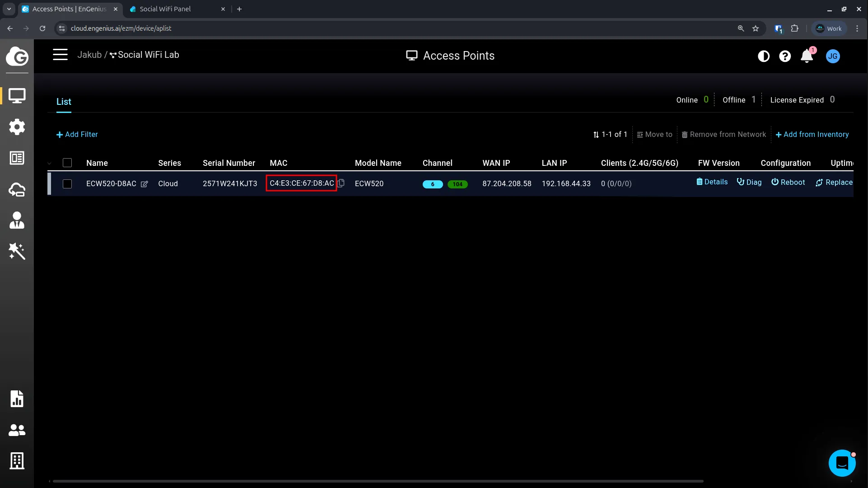Viewport: 868px width, 488px height.
Task: Expand the hamburger navigation menu
Action: 60,55
